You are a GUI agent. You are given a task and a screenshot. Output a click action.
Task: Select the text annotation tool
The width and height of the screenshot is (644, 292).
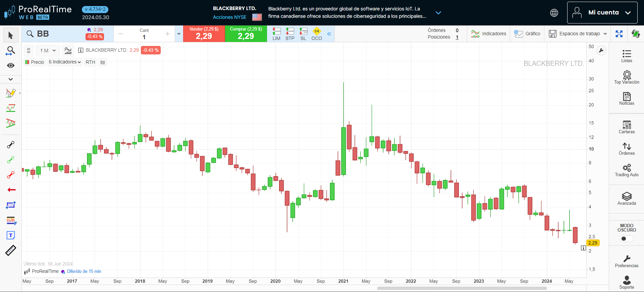(11, 235)
